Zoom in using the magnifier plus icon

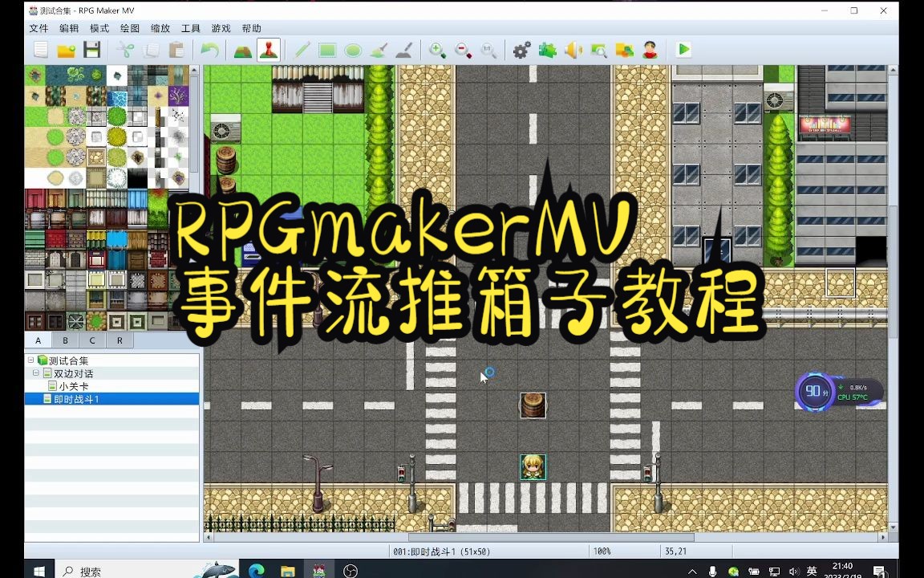pos(436,50)
